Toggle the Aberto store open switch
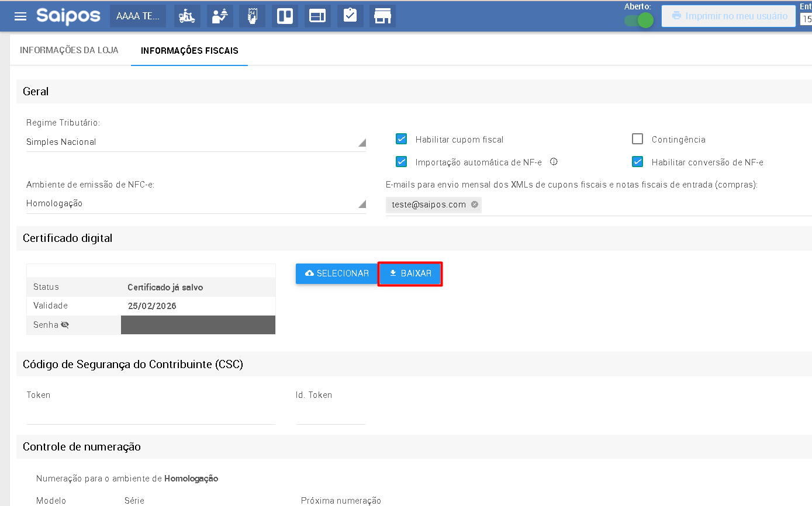 638,20
